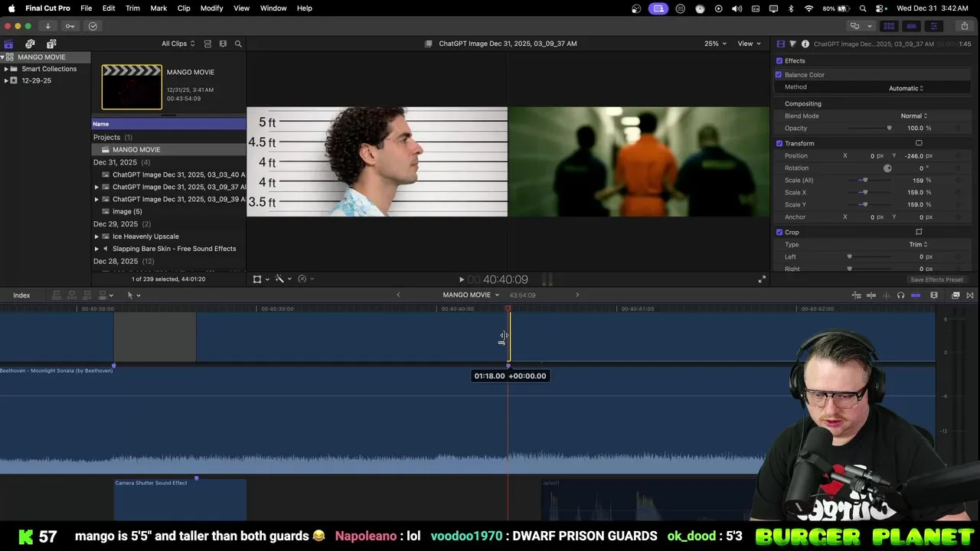The width and height of the screenshot is (980, 551).
Task: Open the Transitions browser icon
Action: [x=970, y=295]
